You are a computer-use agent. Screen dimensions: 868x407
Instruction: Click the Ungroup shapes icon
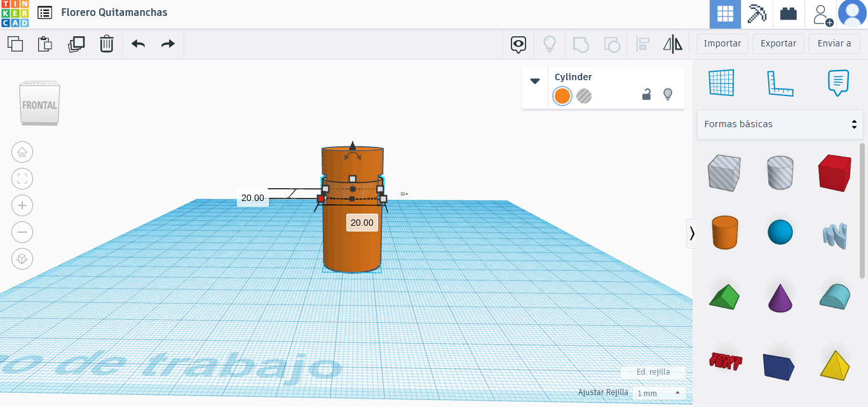[x=611, y=44]
